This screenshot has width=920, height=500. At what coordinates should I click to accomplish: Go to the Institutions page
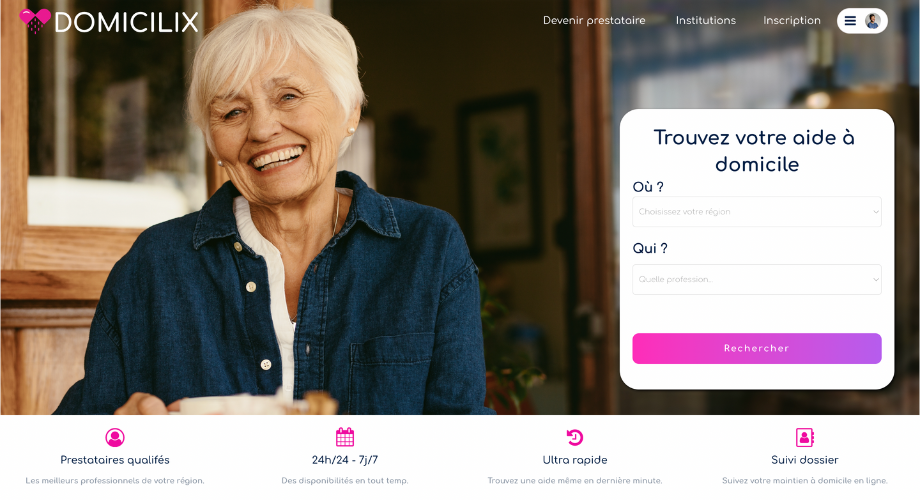coord(705,21)
